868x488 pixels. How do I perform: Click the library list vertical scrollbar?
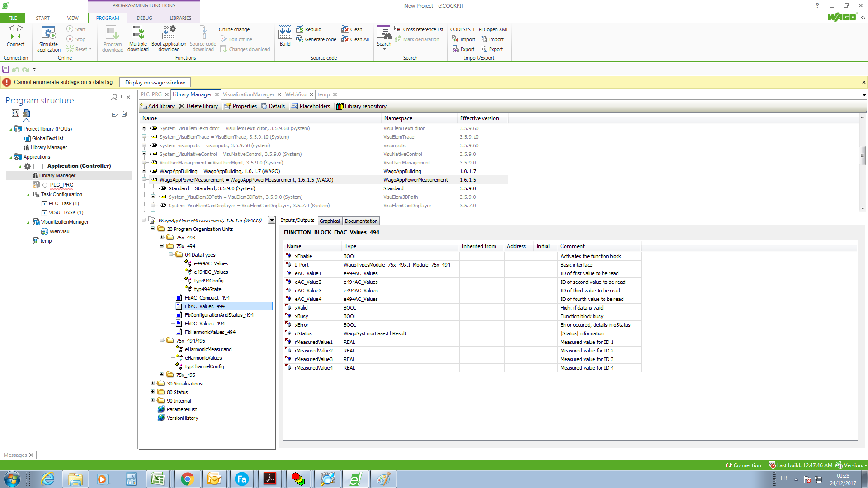click(x=862, y=156)
